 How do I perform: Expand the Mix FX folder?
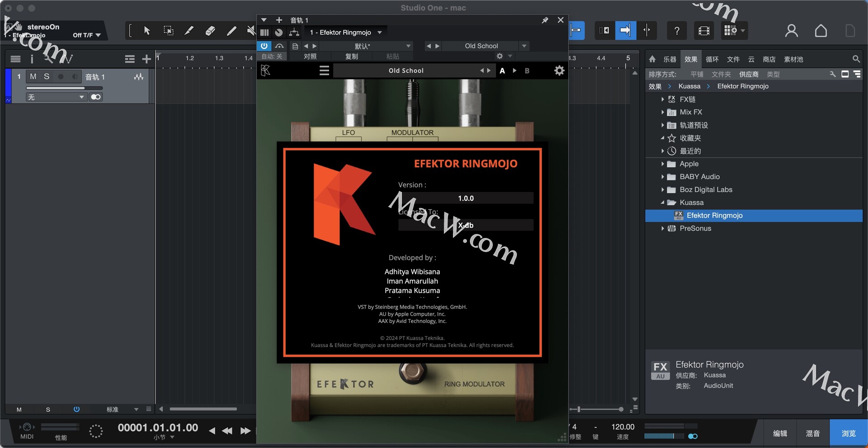coord(663,112)
